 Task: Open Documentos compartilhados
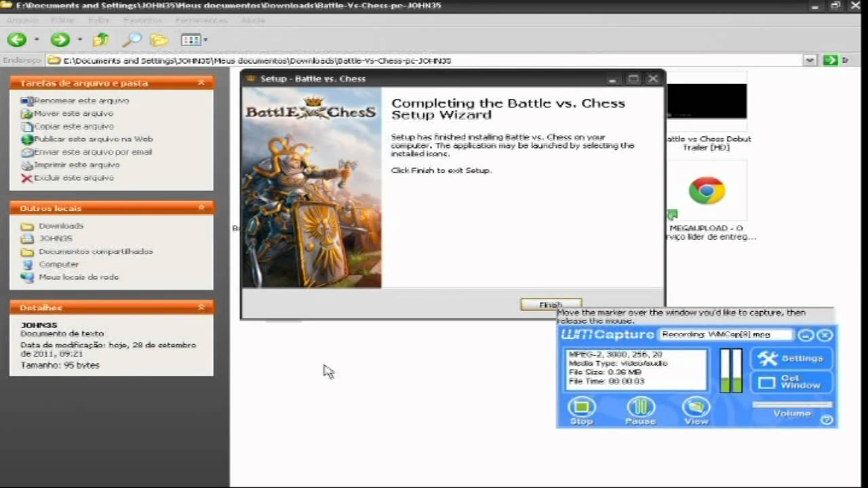[96, 251]
